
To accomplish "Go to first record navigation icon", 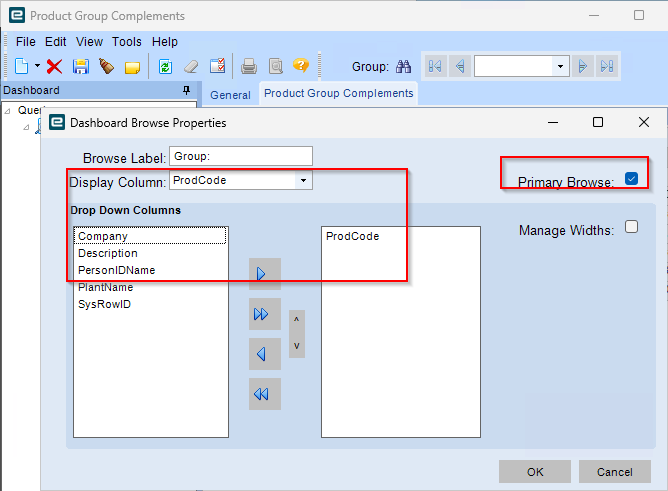I will coord(435,66).
